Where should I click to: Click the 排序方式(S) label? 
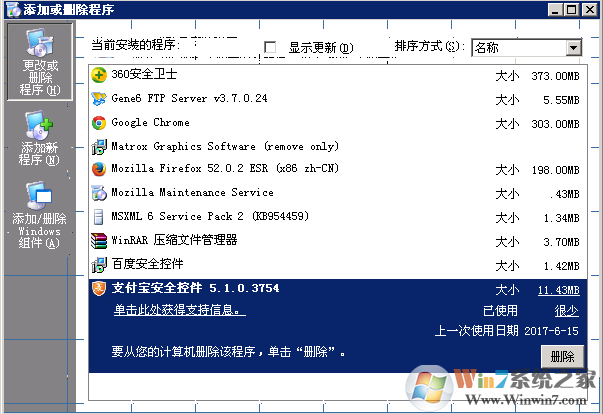pos(428,47)
